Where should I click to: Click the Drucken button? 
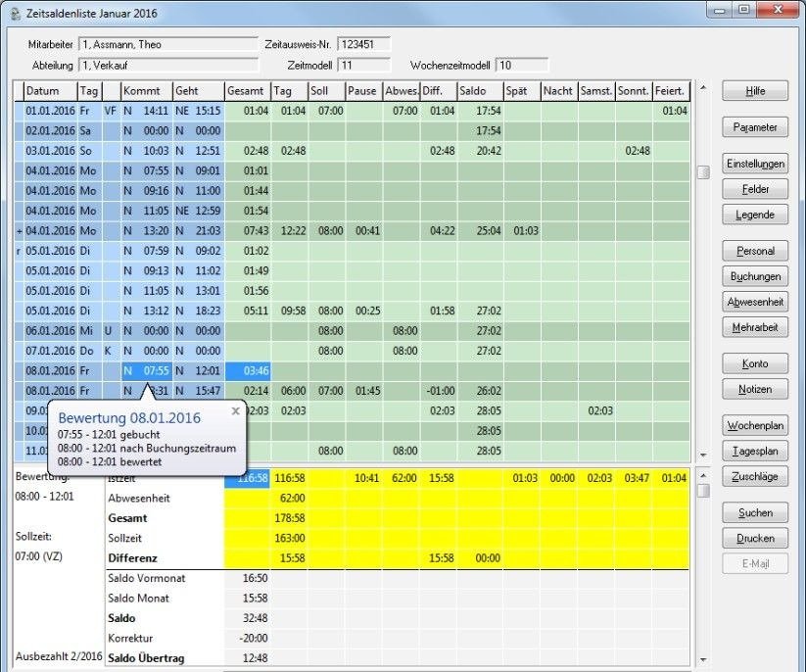(x=755, y=539)
